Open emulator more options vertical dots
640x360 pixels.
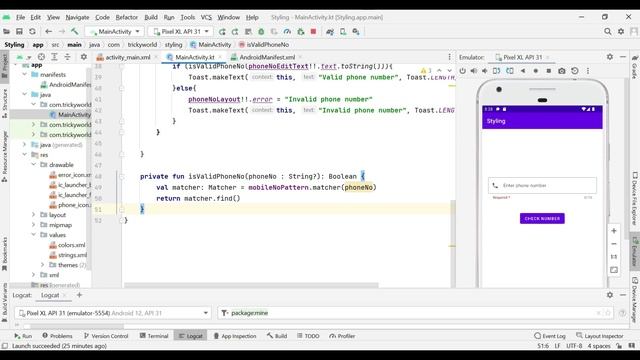point(588,71)
